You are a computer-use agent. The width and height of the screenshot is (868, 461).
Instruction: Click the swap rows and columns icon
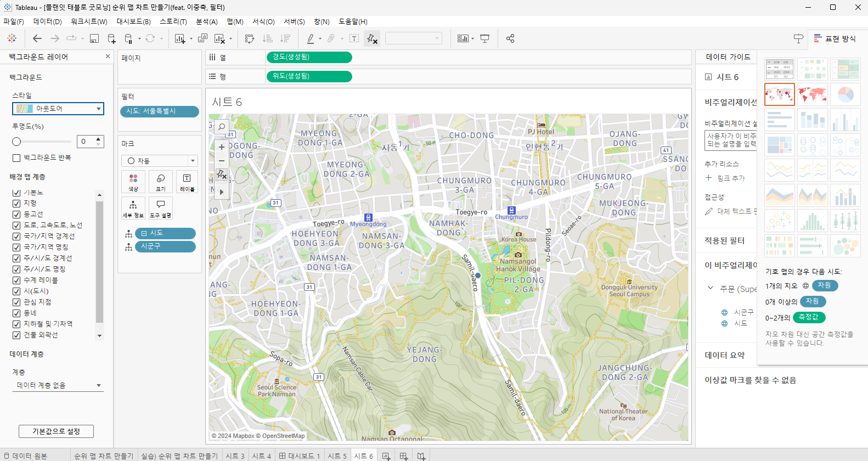coord(250,38)
